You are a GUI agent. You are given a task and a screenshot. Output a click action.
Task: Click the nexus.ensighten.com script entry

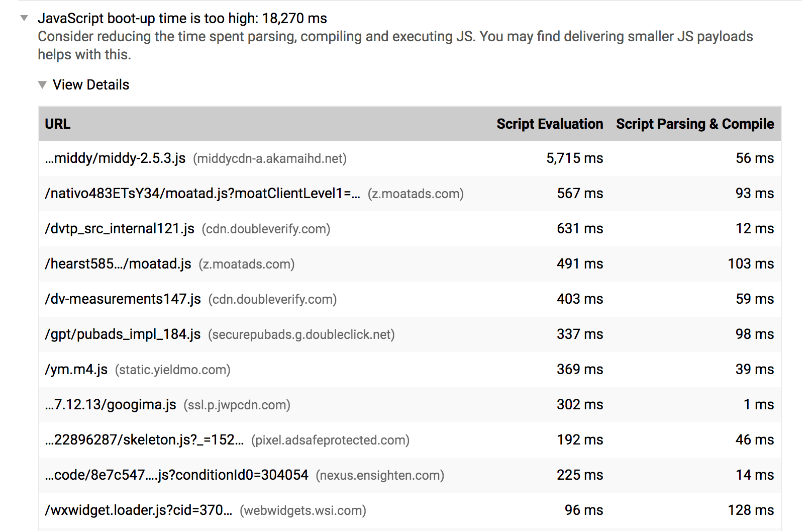point(176,475)
